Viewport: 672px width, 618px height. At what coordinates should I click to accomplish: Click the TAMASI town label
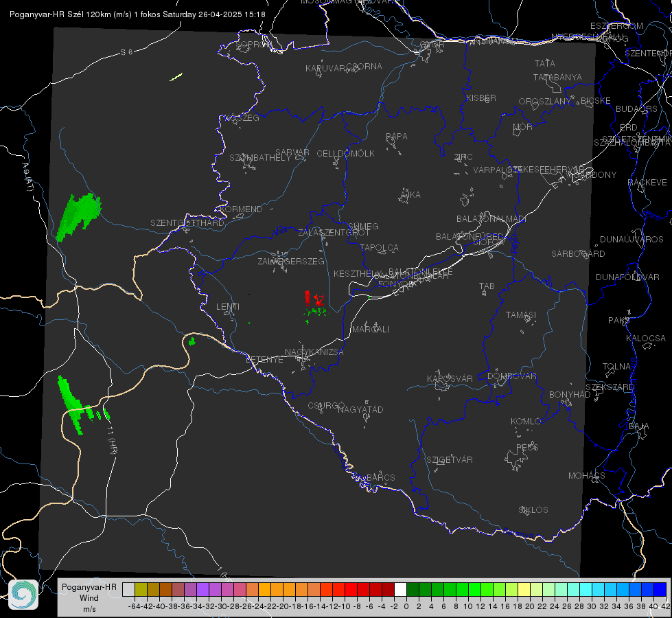(521, 315)
